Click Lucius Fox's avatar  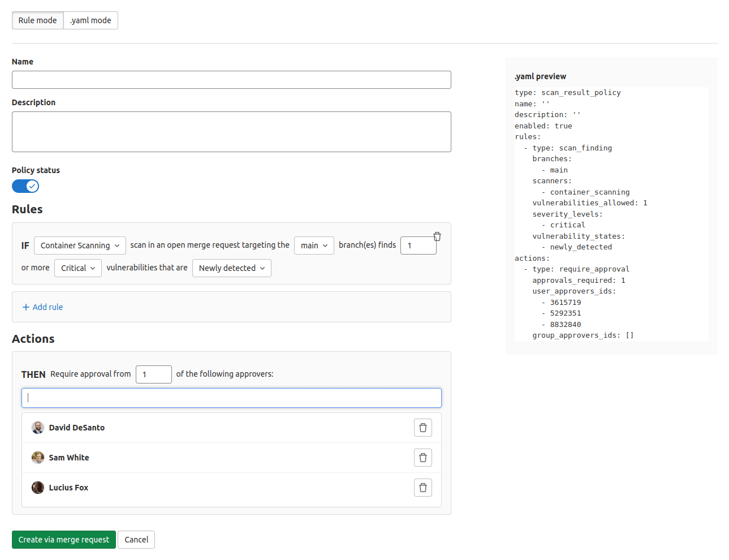tap(38, 488)
